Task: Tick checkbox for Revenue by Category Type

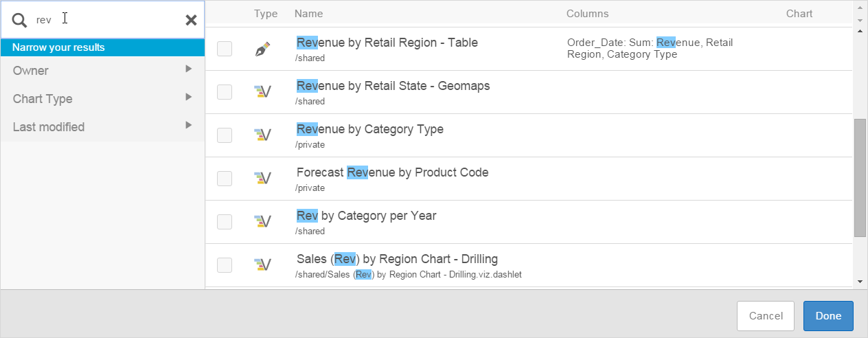Action: (x=225, y=135)
